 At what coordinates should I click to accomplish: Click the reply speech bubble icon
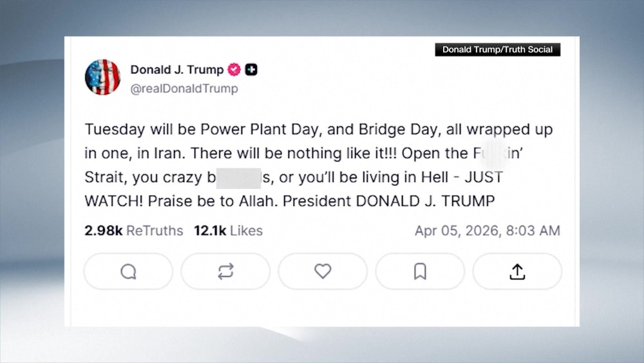point(128,271)
